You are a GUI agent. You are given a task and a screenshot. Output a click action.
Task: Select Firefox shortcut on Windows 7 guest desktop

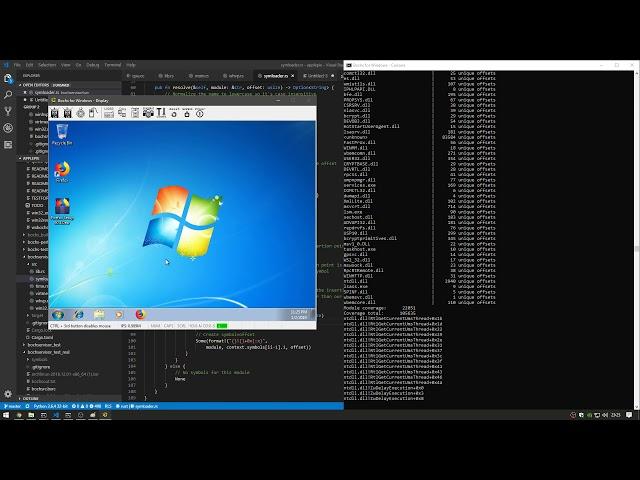[x=62, y=171]
